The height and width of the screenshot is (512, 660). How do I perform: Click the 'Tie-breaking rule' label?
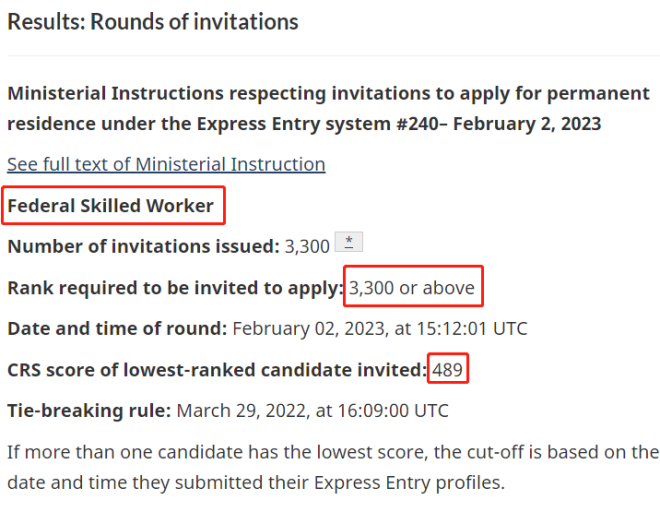coord(89,411)
